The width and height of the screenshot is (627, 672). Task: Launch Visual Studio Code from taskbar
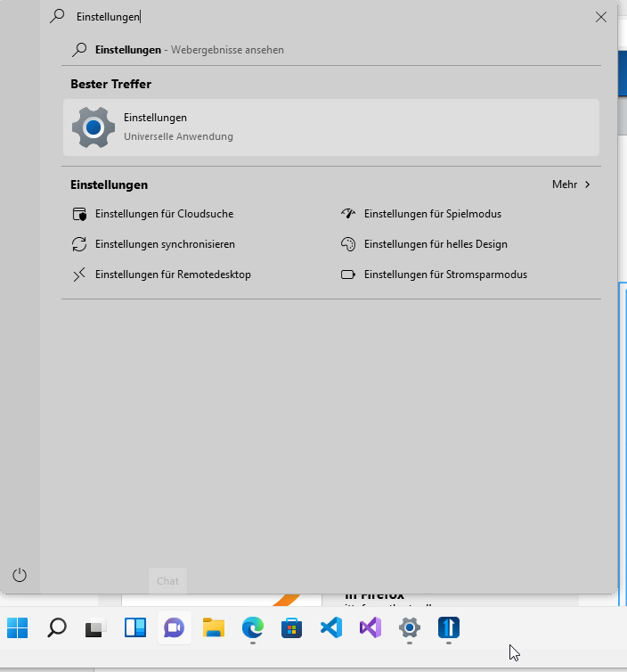(331, 627)
